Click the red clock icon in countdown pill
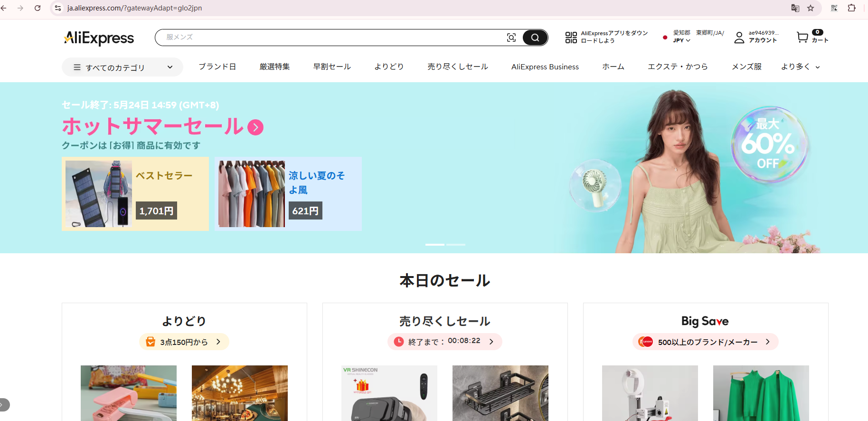The height and width of the screenshot is (421, 868). tap(399, 342)
